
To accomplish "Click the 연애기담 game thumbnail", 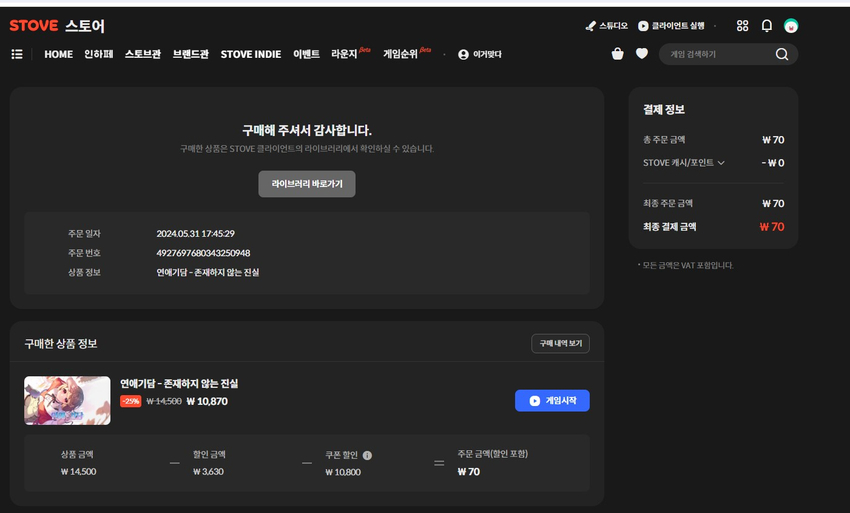I will tap(67, 400).
